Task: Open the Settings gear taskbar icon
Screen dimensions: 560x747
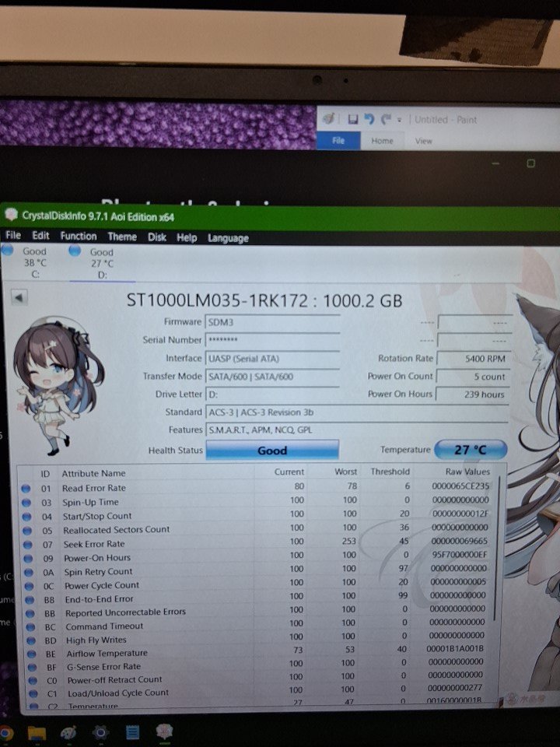Action: [100, 732]
